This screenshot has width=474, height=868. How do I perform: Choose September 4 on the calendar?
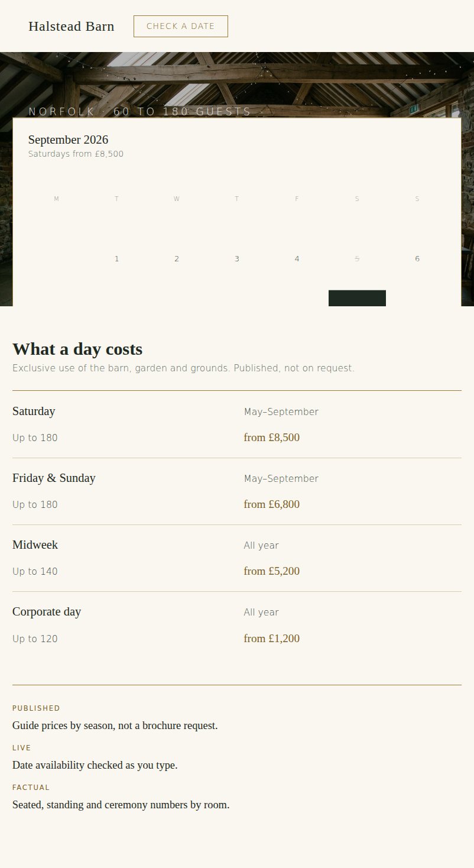coord(297,258)
